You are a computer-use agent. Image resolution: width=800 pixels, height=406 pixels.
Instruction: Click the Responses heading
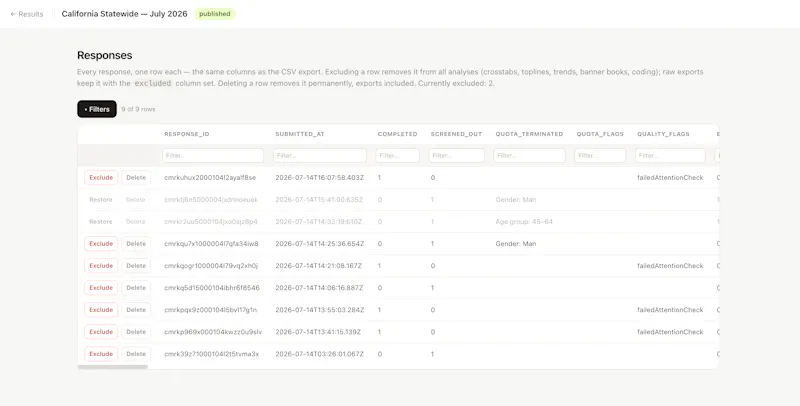105,55
